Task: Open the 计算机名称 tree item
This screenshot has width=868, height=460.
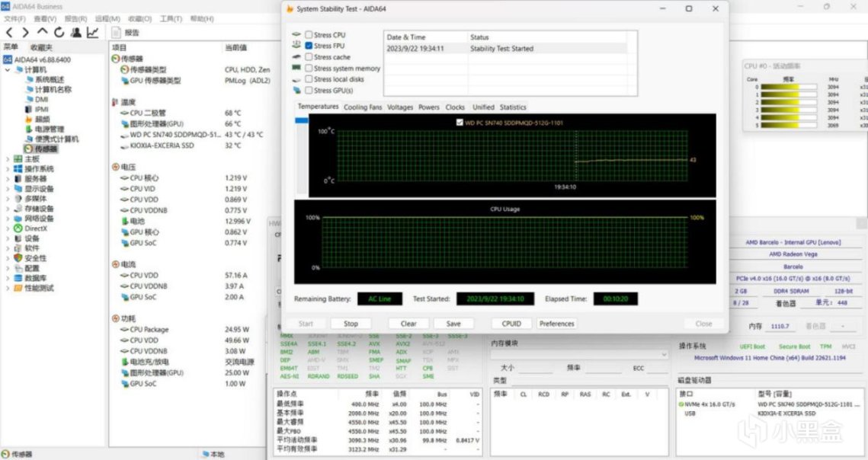Action: pos(48,90)
